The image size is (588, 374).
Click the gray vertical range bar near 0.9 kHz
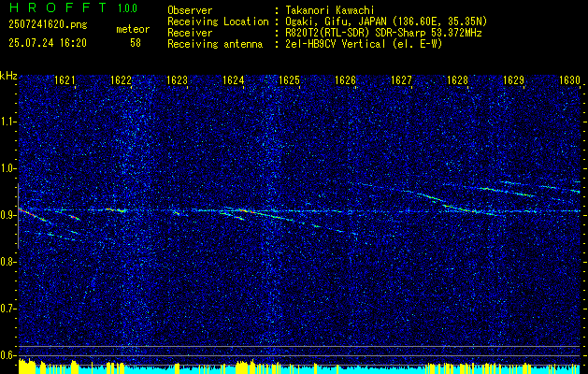click(18, 216)
